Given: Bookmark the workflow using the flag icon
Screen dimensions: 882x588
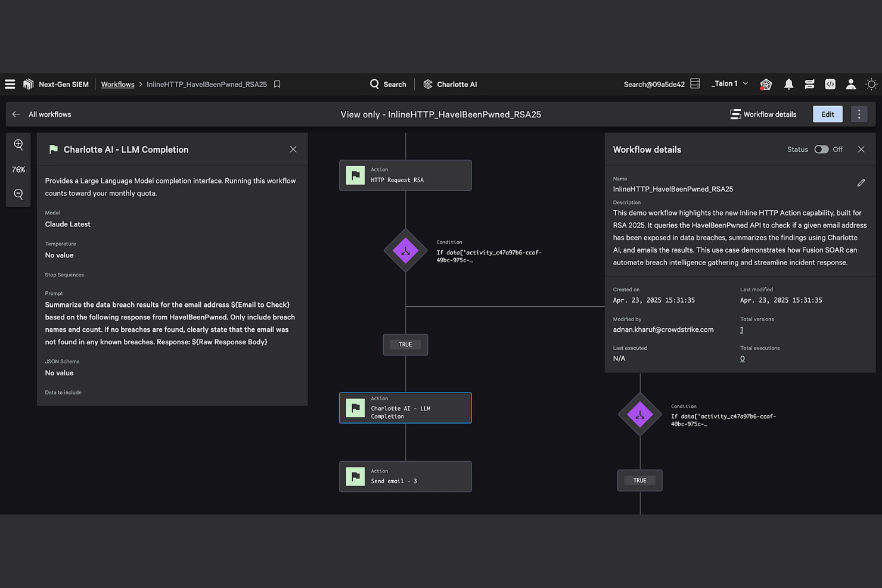Looking at the screenshot, I should (277, 84).
